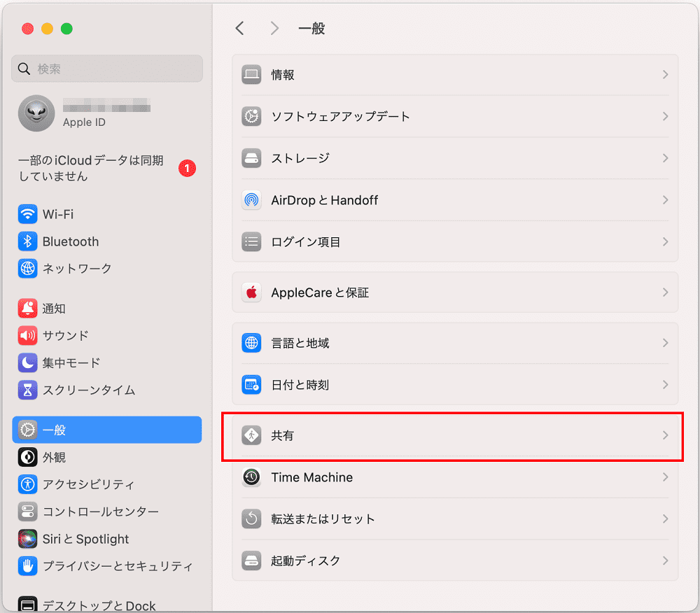This screenshot has width=700, height=613.
Task: Click the 集中モード moon sidebar icon
Action: tap(28, 362)
